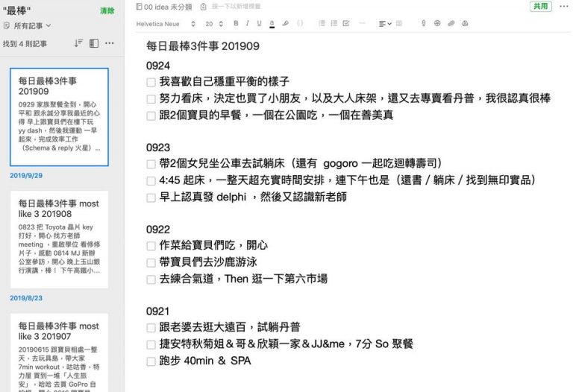Click the search term "最棒"
Viewport: 573px width, 392px height.
[17, 11]
